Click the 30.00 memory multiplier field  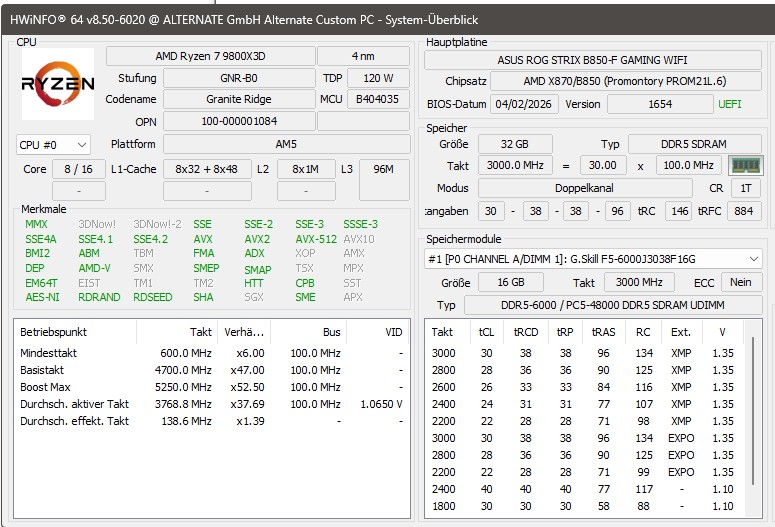[603, 166]
